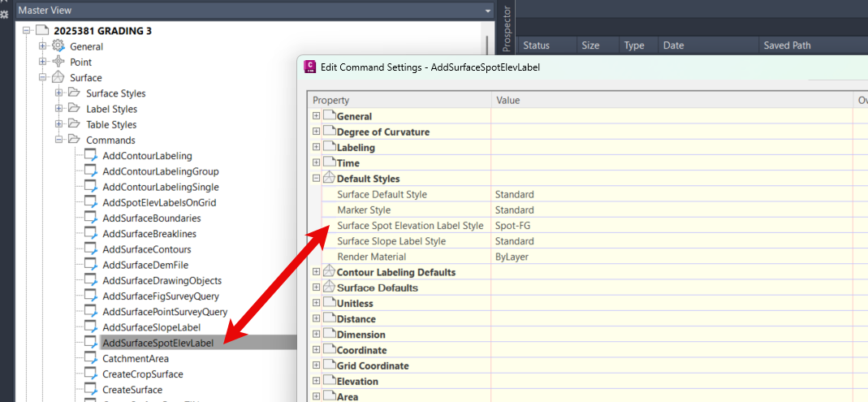Click the AddSurfaceDrawingObjects command icon

91,280
